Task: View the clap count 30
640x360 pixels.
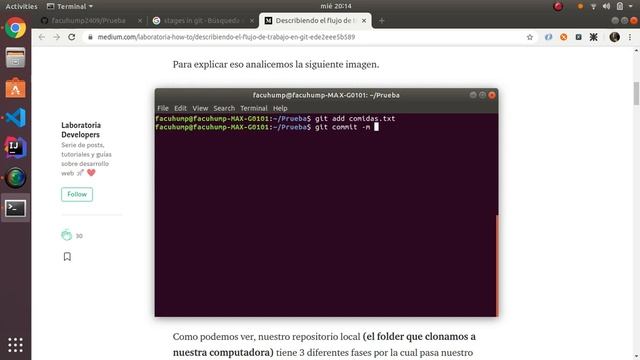Action: (x=79, y=236)
